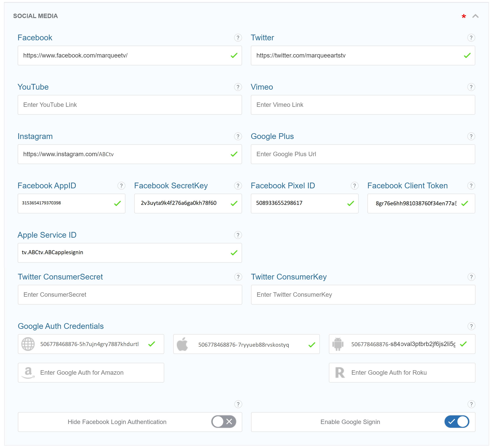The height and width of the screenshot is (448, 492).
Task: Click green checkmark in Apple Service ID field
Action: pos(234,253)
